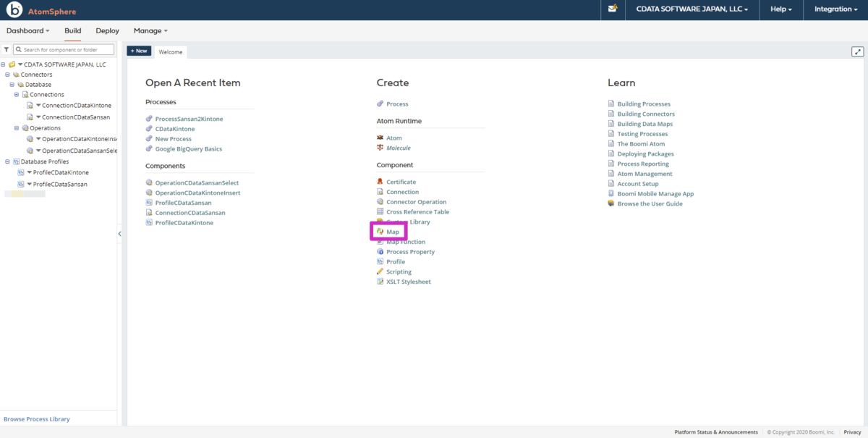The height and width of the screenshot is (438, 868).
Task: Open the New Process recent item
Action: pos(173,139)
